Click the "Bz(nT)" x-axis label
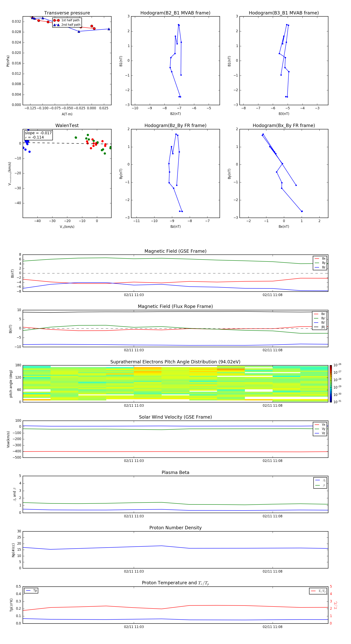Screen dimensions: 351x644 [175, 227]
